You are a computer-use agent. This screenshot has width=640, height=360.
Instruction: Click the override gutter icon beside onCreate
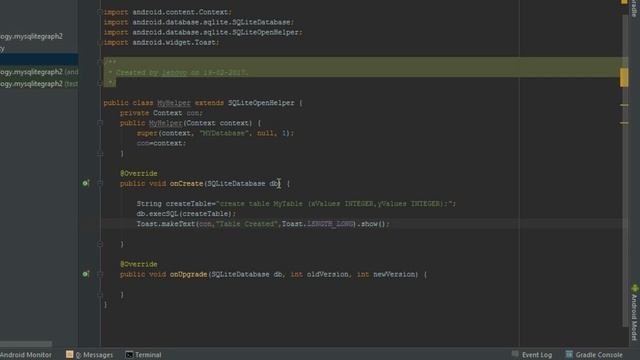click(x=86, y=183)
